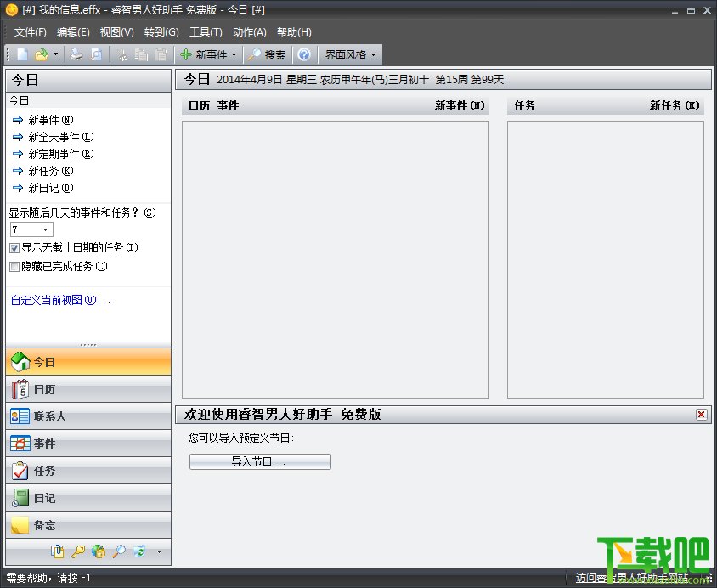This screenshot has height=588, width=717.
Task: Switch to 备忘 navigation pane
Action: point(88,525)
